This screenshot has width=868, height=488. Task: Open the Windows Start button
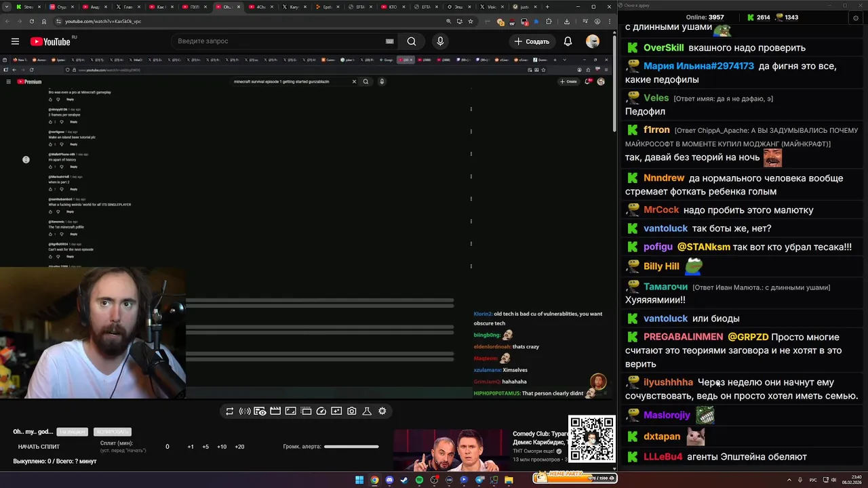point(359,480)
